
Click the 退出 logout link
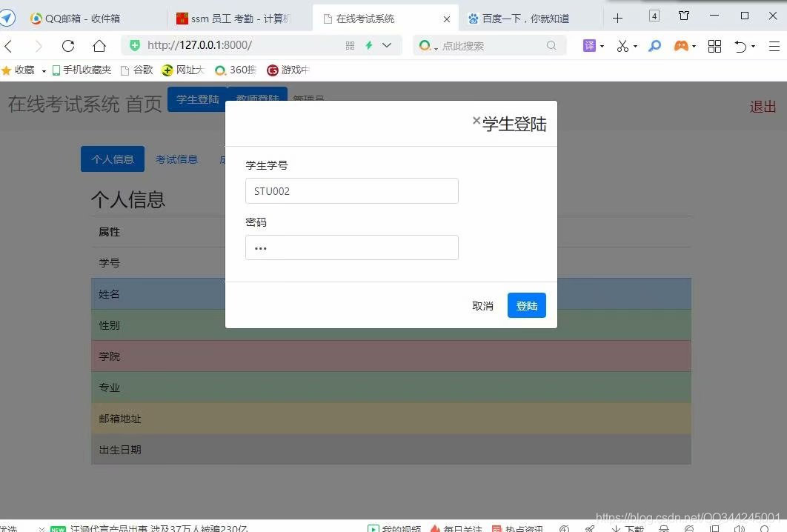pyautogui.click(x=763, y=107)
